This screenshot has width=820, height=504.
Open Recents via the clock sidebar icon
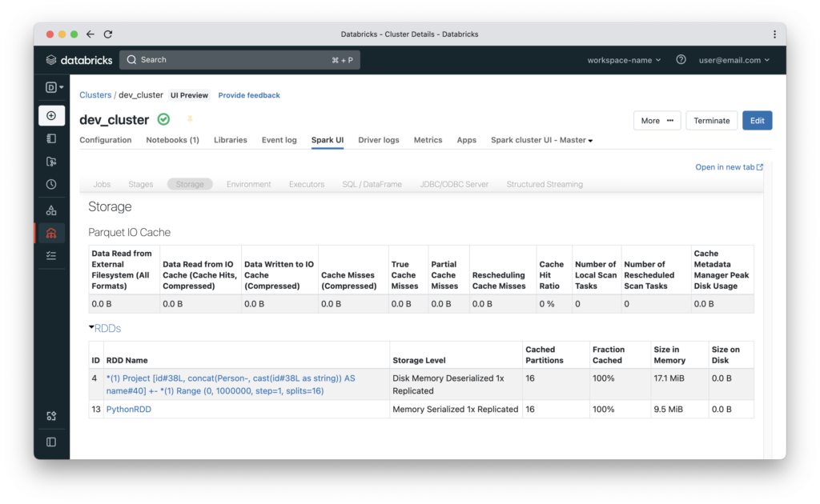[51, 183]
